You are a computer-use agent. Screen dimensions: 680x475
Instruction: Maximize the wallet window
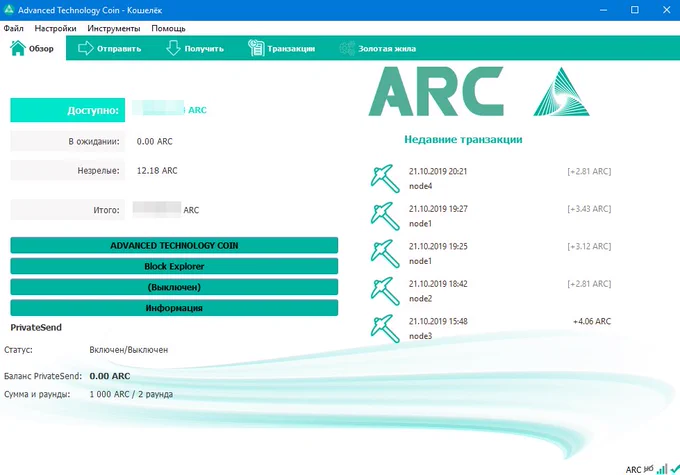[634, 10]
